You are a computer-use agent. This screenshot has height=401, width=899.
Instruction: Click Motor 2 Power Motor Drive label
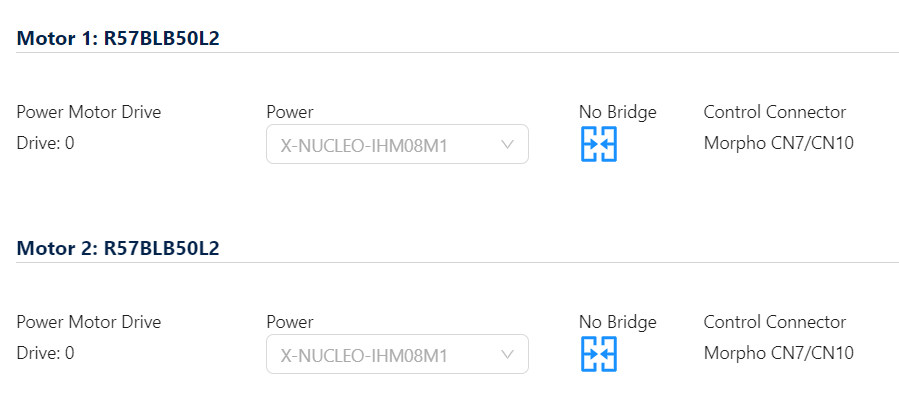click(89, 322)
